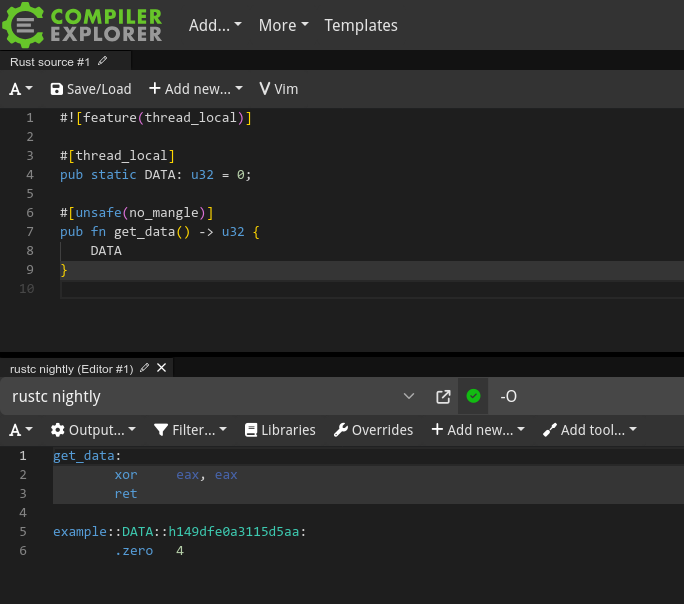Click the xor eax, eax instruction
Image resolution: width=684 pixels, height=604 pixels.
tap(176, 475)
